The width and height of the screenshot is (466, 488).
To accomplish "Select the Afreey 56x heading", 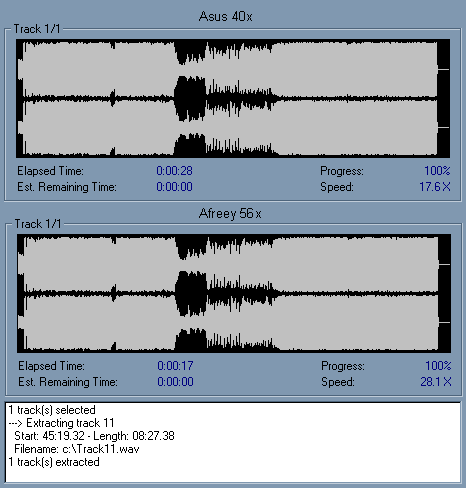I will [230, 213].
